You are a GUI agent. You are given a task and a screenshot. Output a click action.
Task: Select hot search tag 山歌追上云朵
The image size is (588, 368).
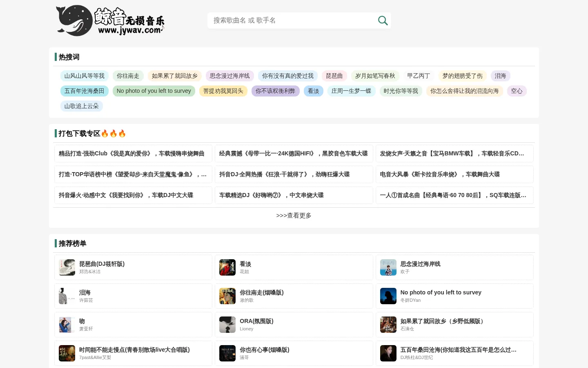click(x=82, y=106)
